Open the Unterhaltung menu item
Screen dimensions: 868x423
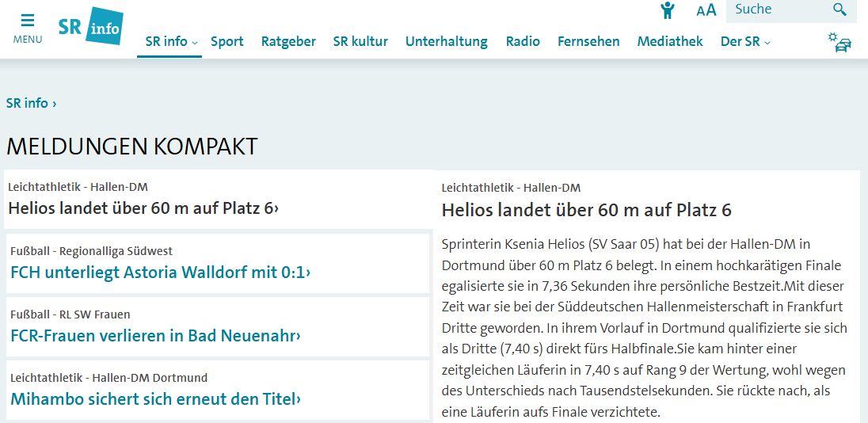coord(446,41)
